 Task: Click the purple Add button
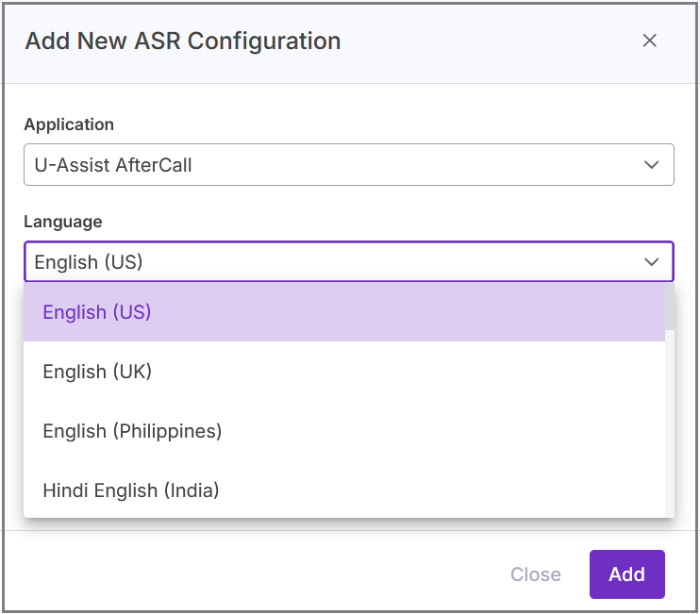[626, 573]
